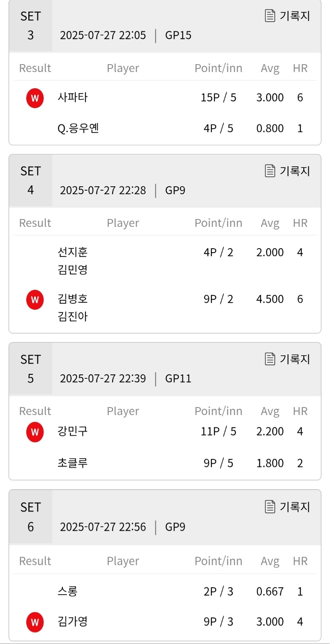Click the 기록지 text link in SET 6
Image resolution: width=330 pixels, height=644 pixels.
[x=295, y=507]
